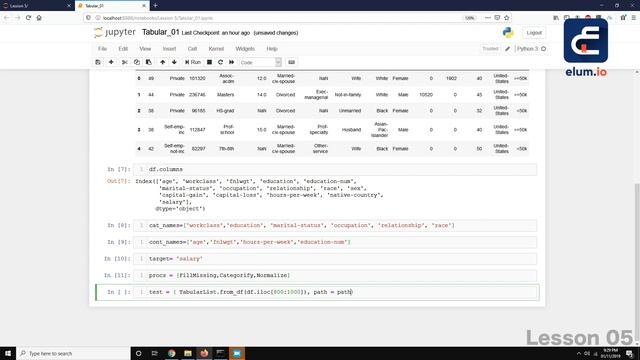The height and width of the screenshot is (360, 640).
Task: Switch to the Lesson 5 browser tab
Action: tap(36, 6)
